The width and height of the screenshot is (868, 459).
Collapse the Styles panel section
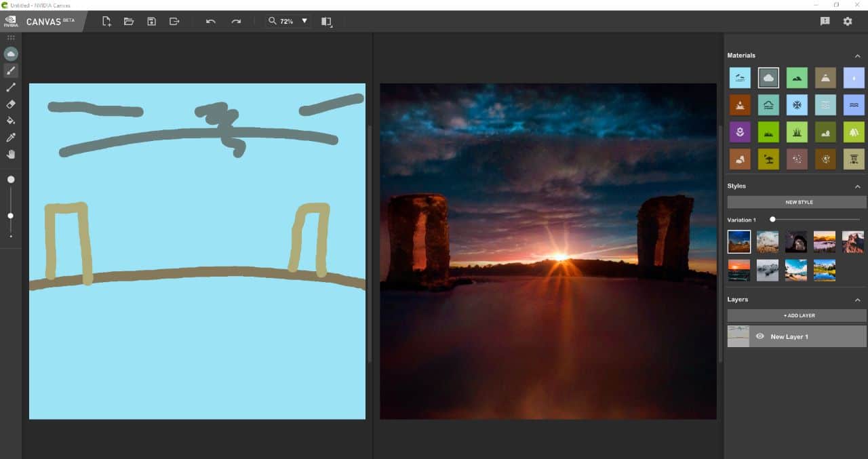point(857,186)
